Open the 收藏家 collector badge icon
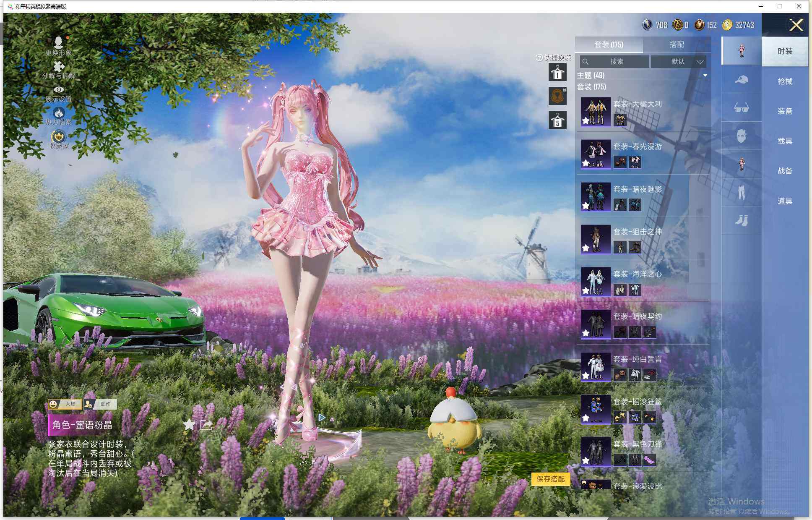812x520 pixels. pyautogui.click(x=59, y=137)
